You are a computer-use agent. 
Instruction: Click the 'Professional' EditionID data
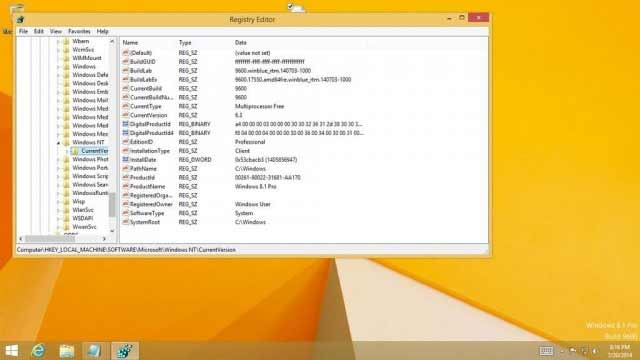(x=250, y=142)
